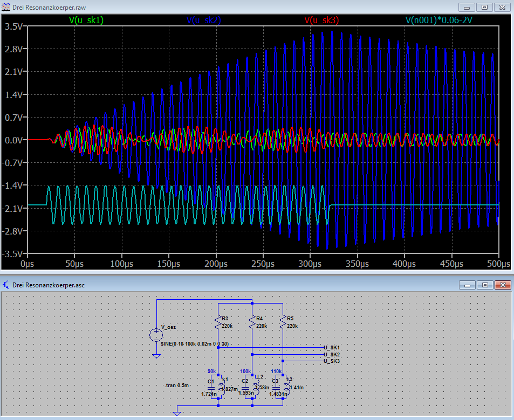Select the V_osz voltage source symbol
Viewport: 514px width, 420px height.
[x=156, y=335]
